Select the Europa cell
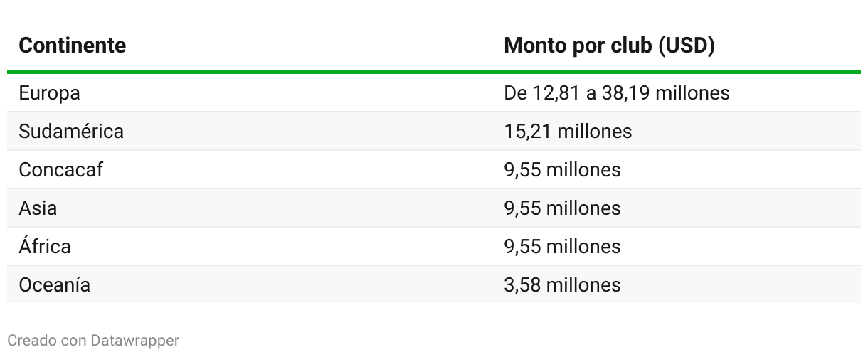 tap(49, 93)
